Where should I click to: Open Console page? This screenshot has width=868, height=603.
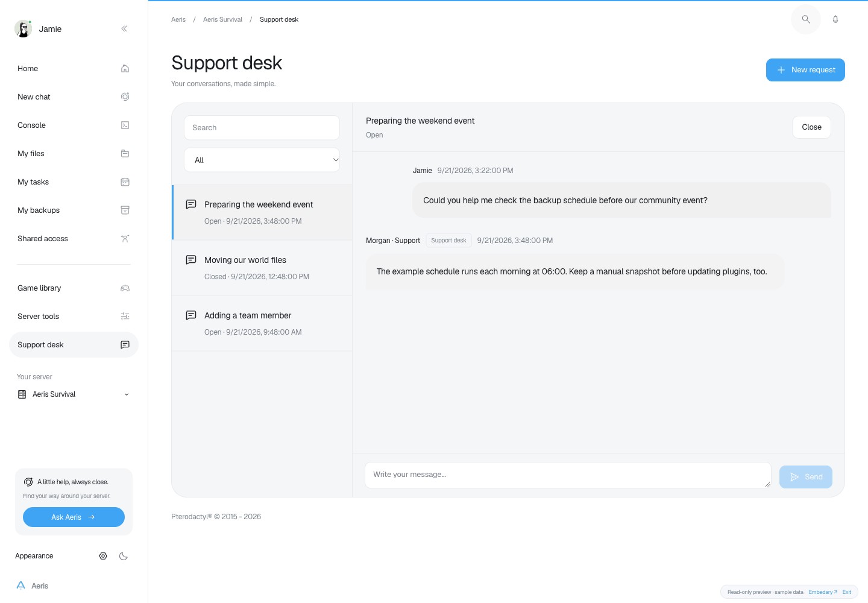[74, 125]
